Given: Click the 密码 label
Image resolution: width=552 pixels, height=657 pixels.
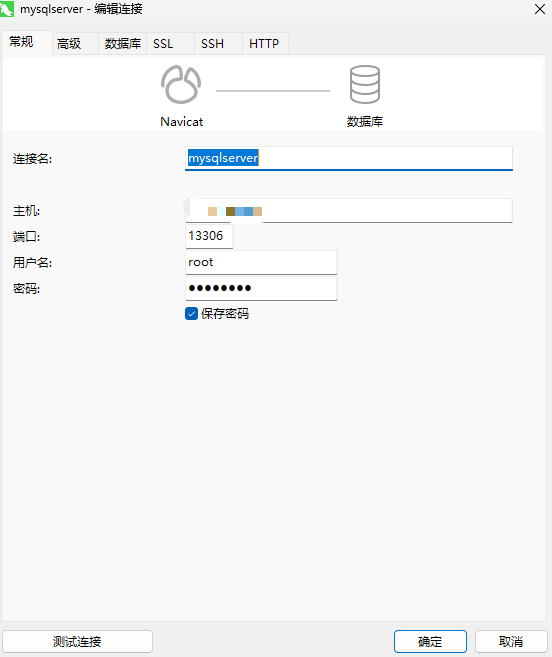Looking at the screenshot, I should [26, 289].
